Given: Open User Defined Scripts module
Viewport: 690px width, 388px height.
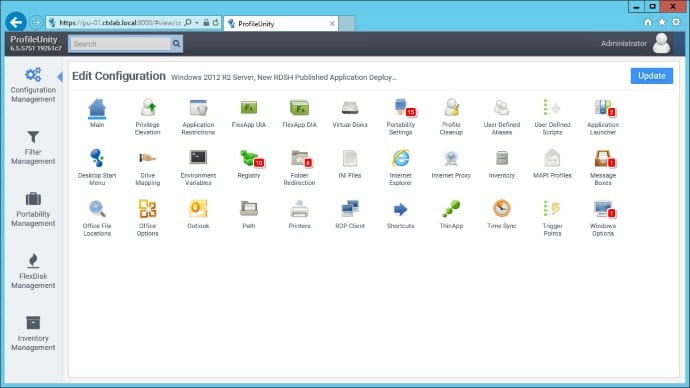Looking at the screenshot, I should [552, 117].
